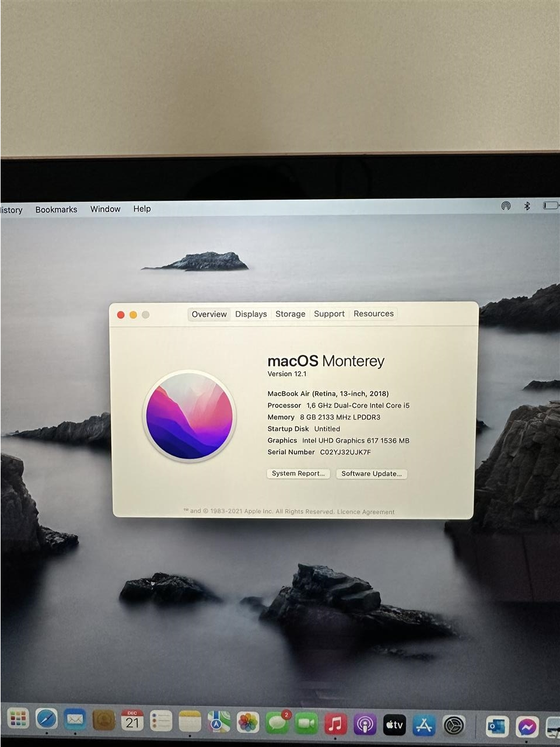The height and width of the screenshot is (747, 560).
Task: Click the System Report... button
Action: pyautogui.click(x=298, y=473)
